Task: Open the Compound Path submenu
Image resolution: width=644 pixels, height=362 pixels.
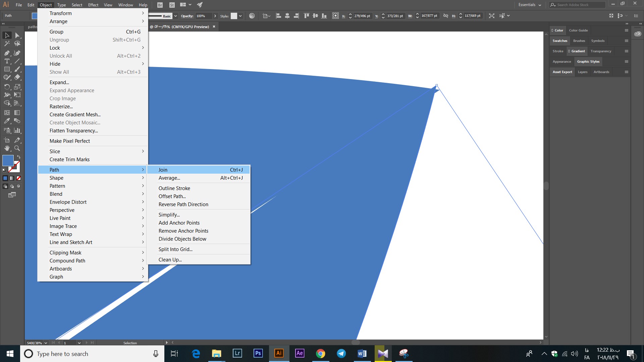Action: pos(93,261)
